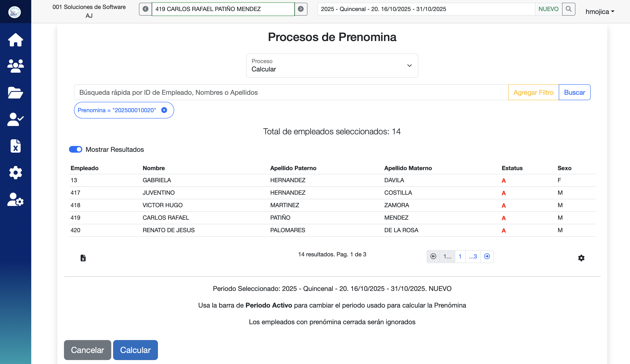
Task: Expand the Proceso dropdown
Action: click(332, 65)
